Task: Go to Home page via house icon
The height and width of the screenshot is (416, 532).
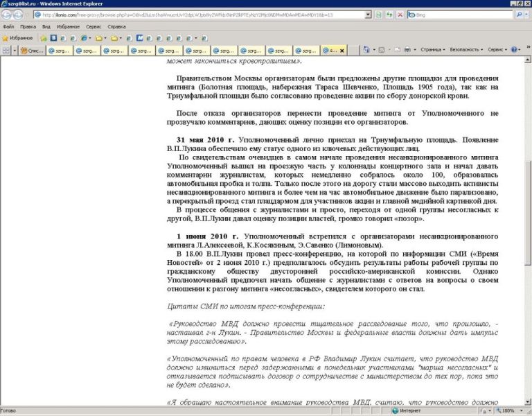Action: (x=366, y=50)
